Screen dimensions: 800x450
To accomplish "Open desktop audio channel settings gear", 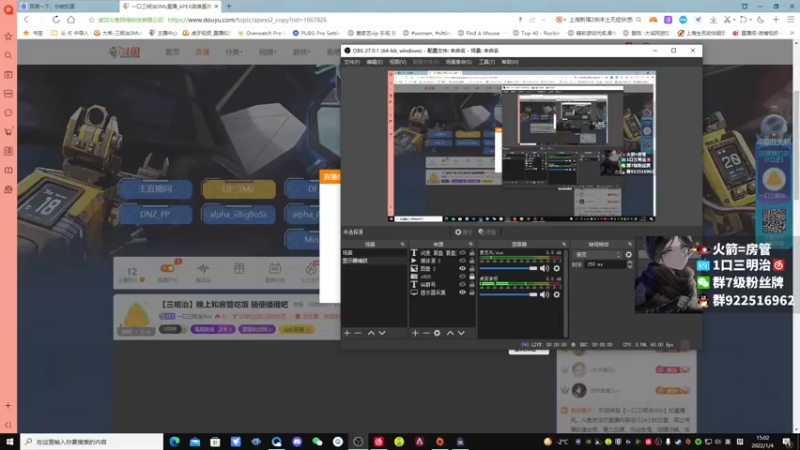I will click(x=557, y=294).
